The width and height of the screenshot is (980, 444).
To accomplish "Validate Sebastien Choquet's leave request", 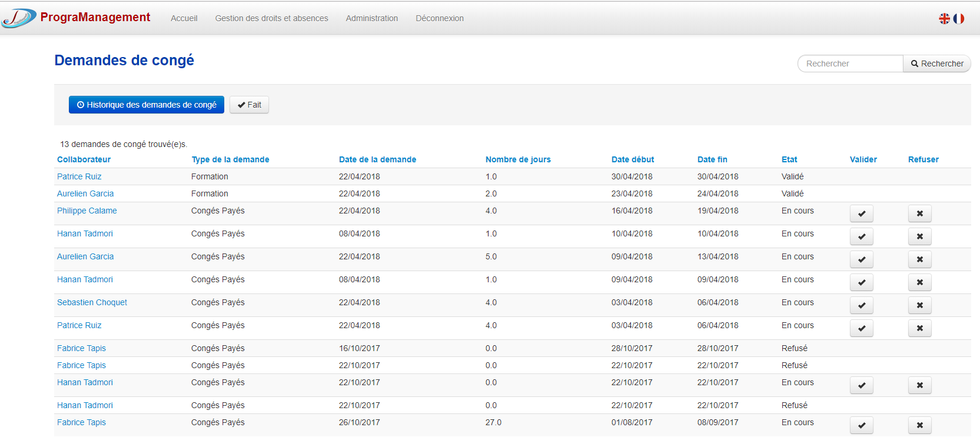I will pos(862,305).
